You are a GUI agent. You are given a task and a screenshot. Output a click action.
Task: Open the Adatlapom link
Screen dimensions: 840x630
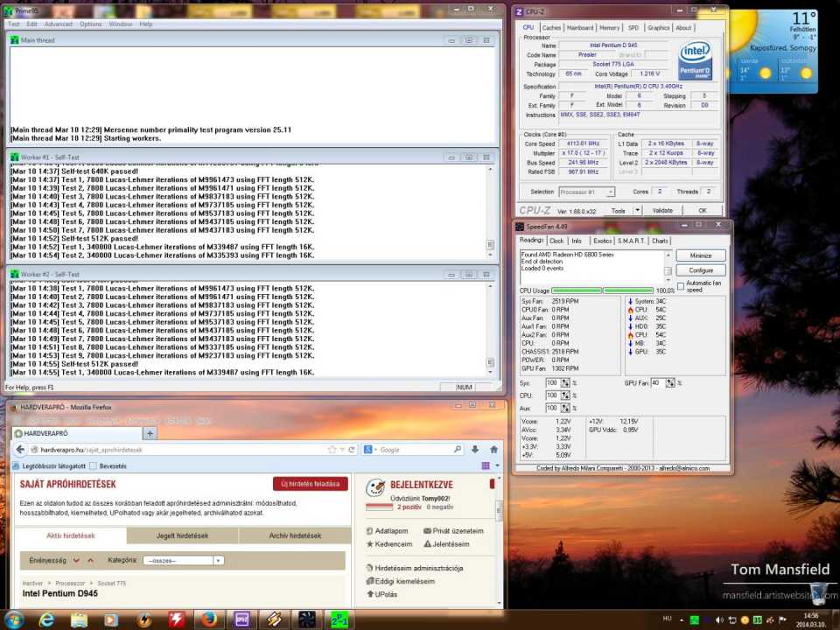pos(387,531)
